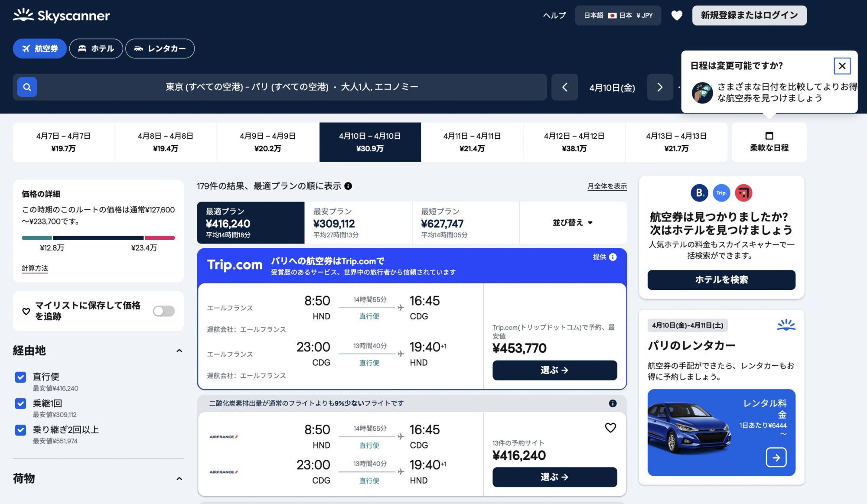Save the Air France flight with heart icon
The height and width of the screenshot is (504, 867).
610,428
